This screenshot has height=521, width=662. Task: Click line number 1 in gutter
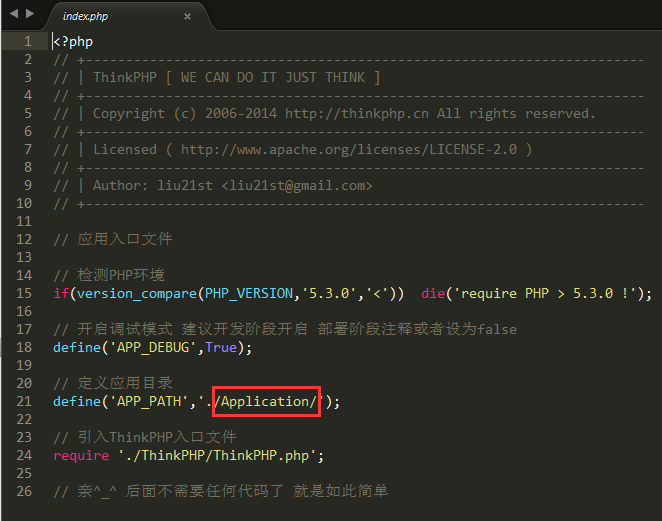click(x=27, y=41)
